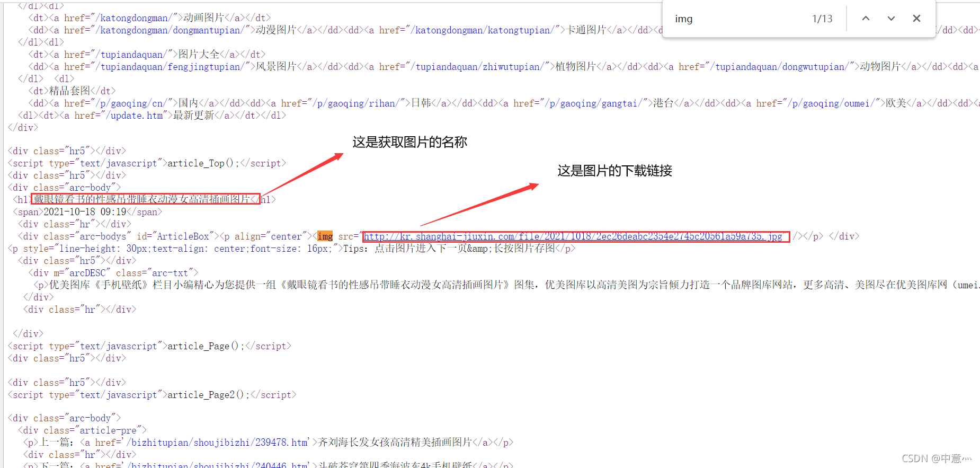Image resolution: width=980 pixels, height=468 pixels.
Task: Click the 最新更新 anchor text
Action: coord(193,116)
